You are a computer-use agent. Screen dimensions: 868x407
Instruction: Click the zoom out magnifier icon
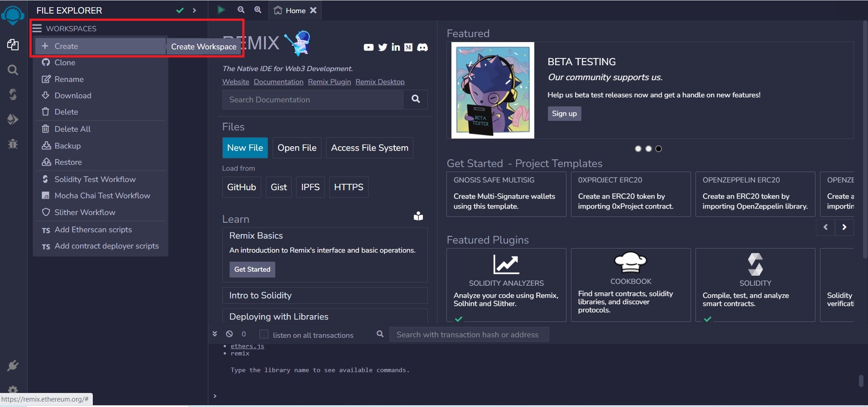[x=241, y=10]
